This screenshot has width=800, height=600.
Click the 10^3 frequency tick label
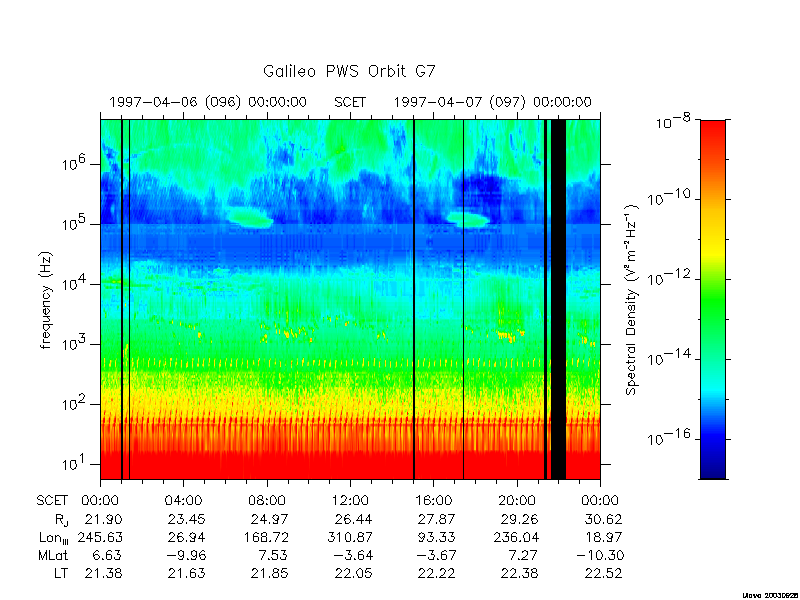[75, 344]
